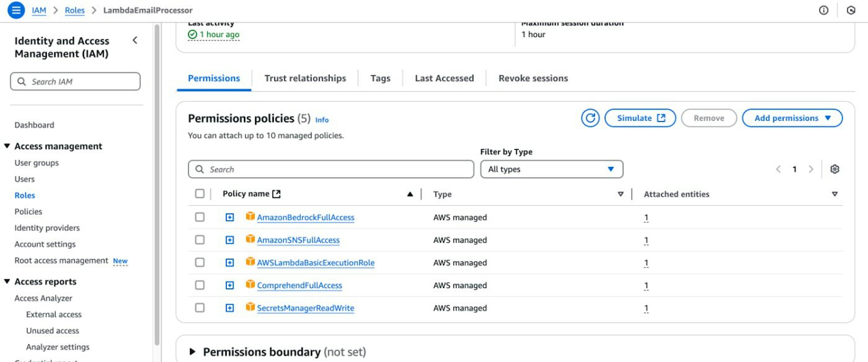Open the AmazonBedrockFullAccess policy link
The image size is (868, 362).
305,218
